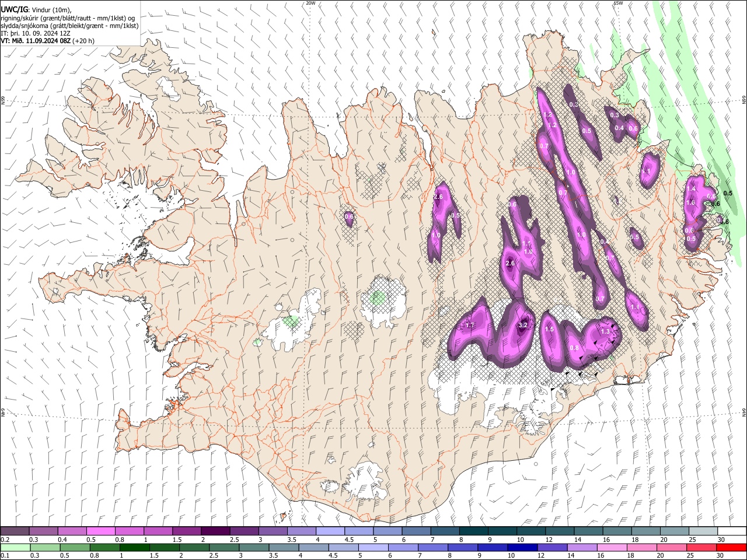This screenshot has height=560, width=747.
Task: Click the black 0.5 rain value offshore
Action: click(728, 193)
